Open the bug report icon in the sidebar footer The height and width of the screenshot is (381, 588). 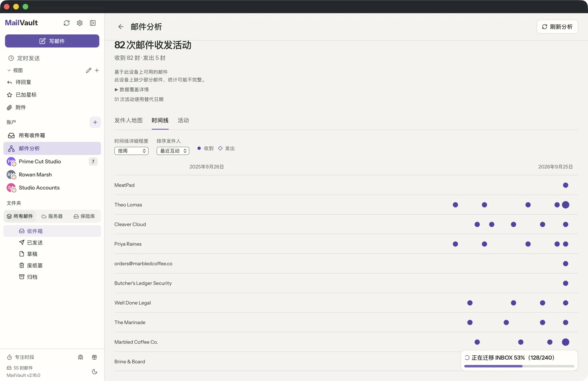click(80, 357)
